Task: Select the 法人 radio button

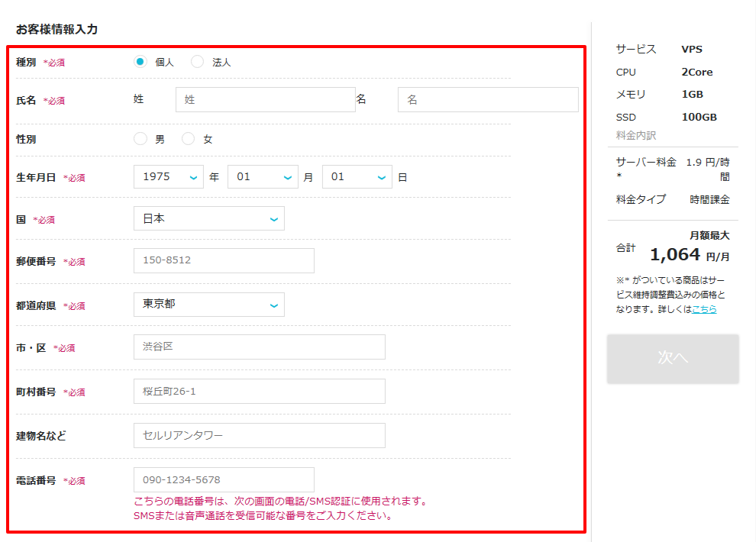Action: point(197,62)
